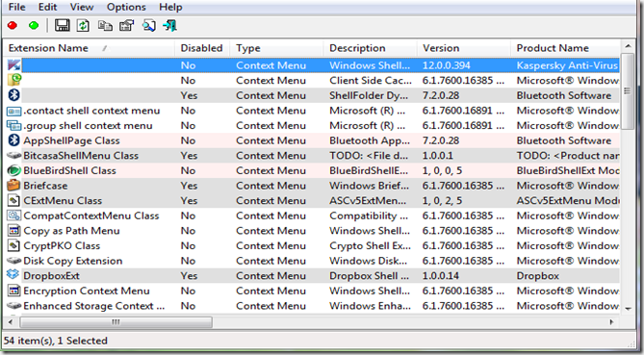This screenshot has height=355, width=644.
Task: Click the Exit toolbar icon
Action: point(169,26)
